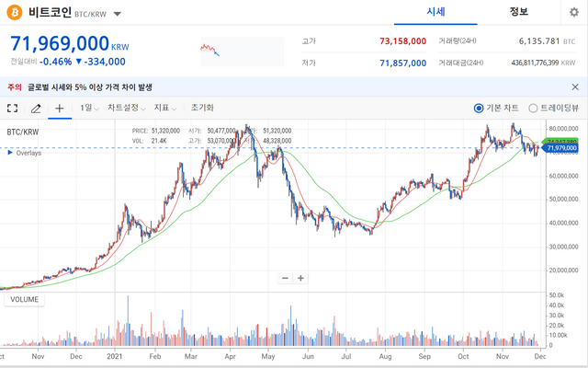Open the BTC/KRW market selector arrow
This screenshot has height=368, width=588.
(x=118, y=15)
